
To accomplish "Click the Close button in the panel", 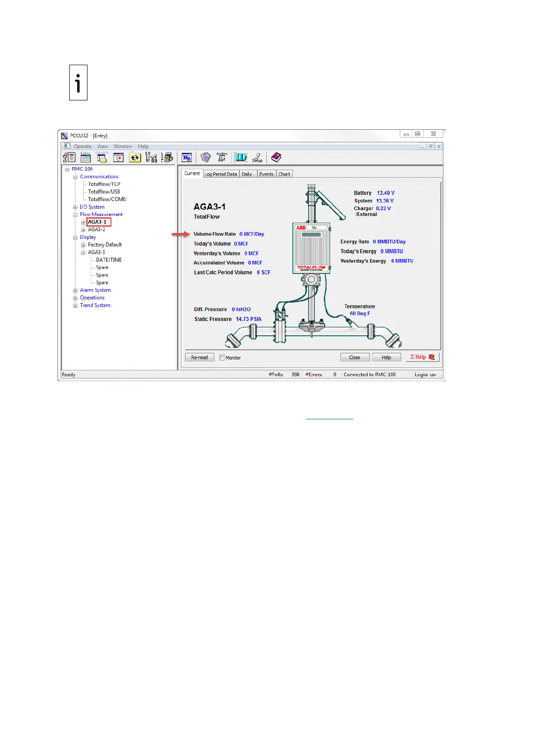I will (x=355, y=357).
